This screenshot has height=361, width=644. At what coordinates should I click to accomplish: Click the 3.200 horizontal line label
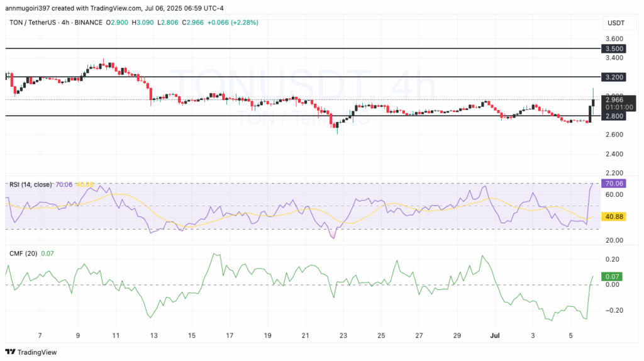pyautogui.click(x=614, y=77)
